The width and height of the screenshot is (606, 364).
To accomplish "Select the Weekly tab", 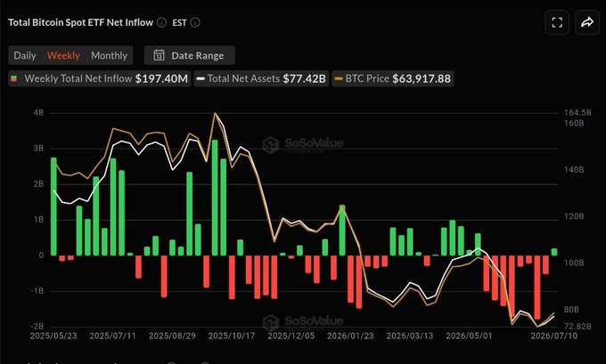I will 63,55.
